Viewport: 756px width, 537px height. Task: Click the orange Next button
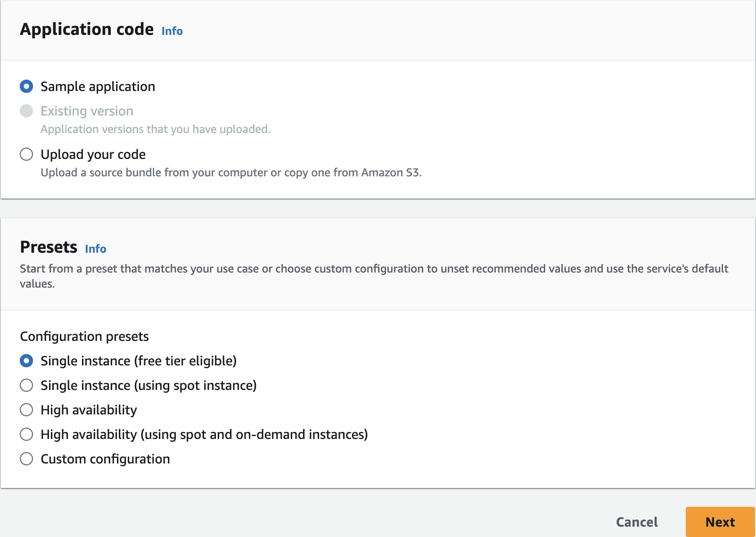(720, 522)
